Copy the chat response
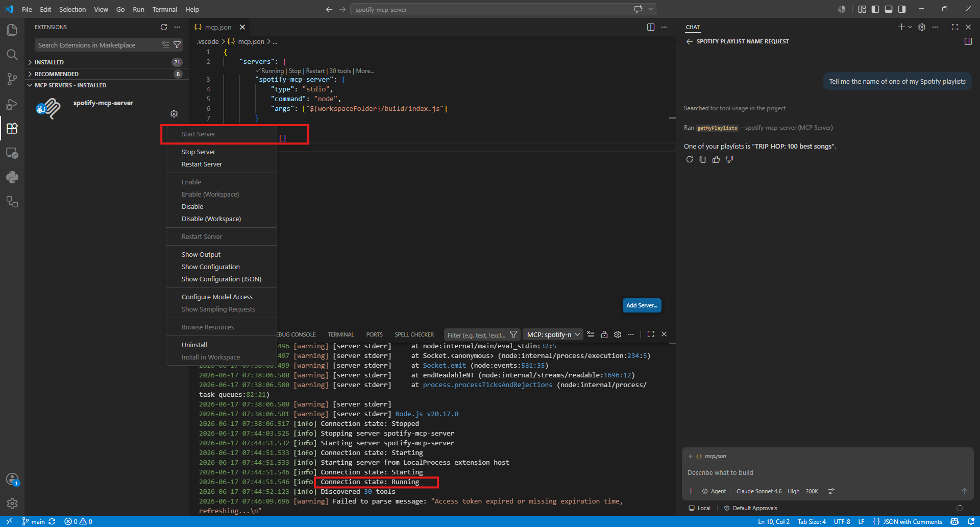980x527 pixels. tap(703, 159)
